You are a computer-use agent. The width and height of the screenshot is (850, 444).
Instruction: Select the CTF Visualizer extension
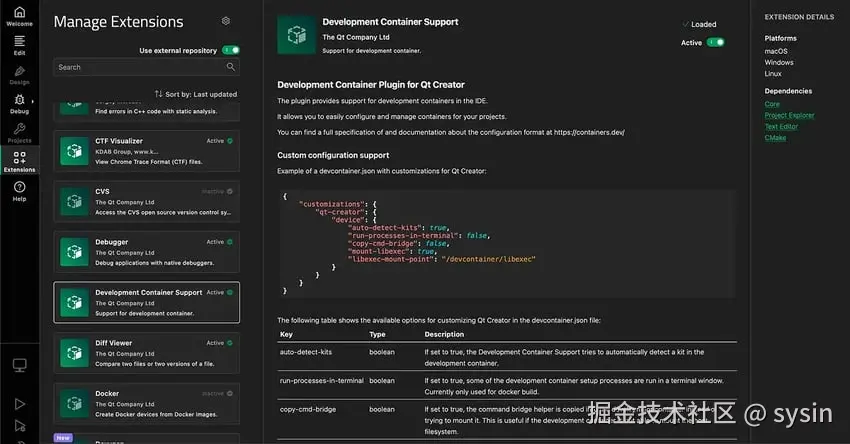[146, 151]
